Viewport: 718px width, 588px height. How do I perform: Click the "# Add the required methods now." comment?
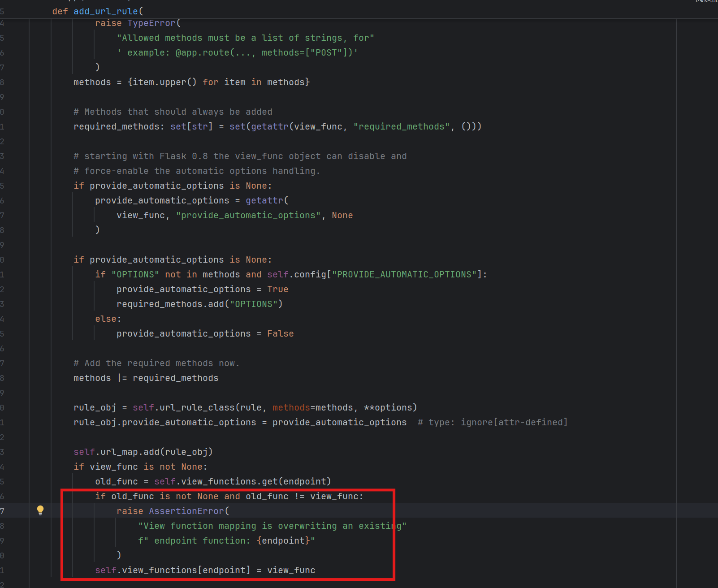pyautogui.click(x=156, y=363)
